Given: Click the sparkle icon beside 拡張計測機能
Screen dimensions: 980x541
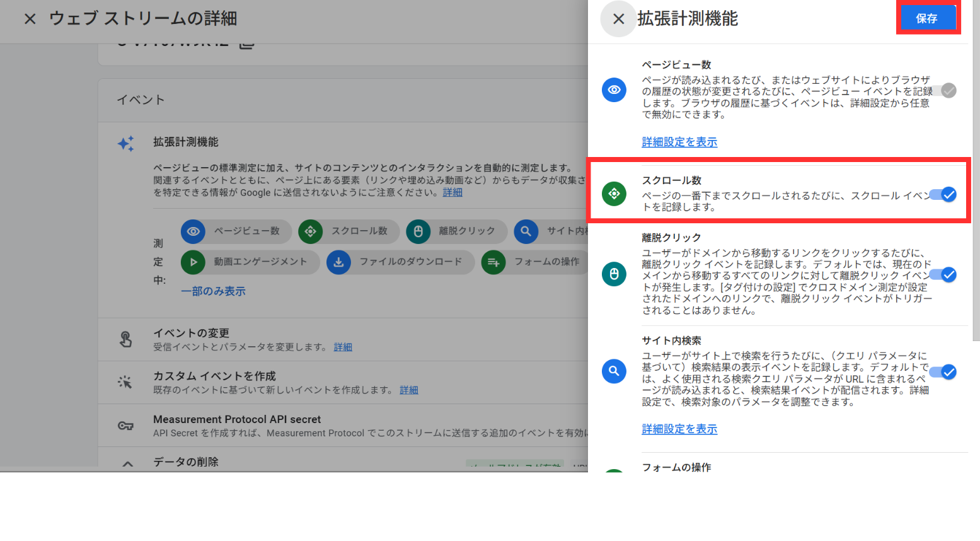Looking at the screenshot, I should point(126,144).
